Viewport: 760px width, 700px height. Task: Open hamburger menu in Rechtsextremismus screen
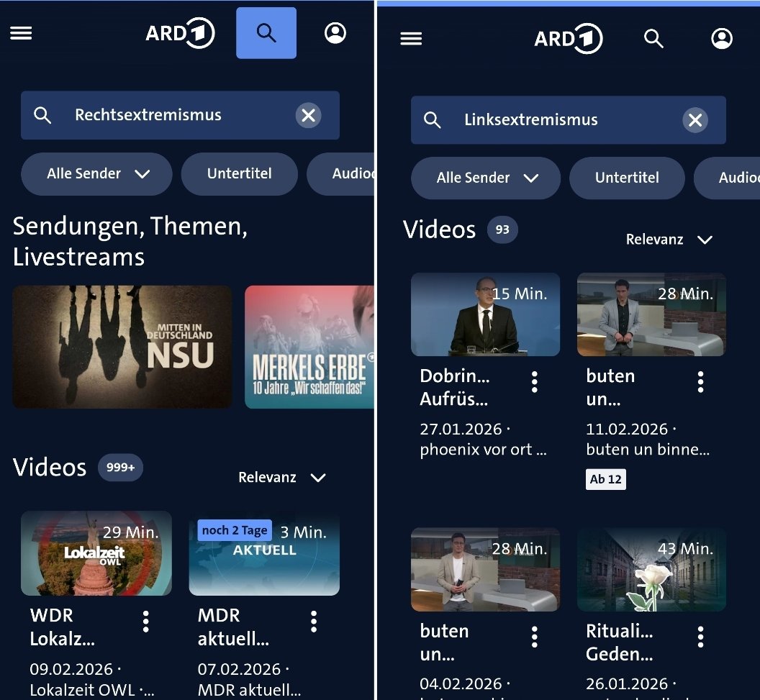(x=21, y=33)
